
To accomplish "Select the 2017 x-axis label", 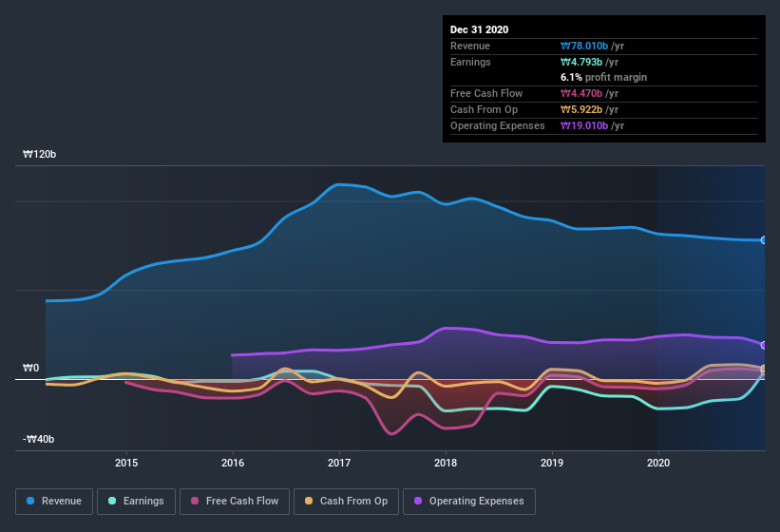I will 339,463.
